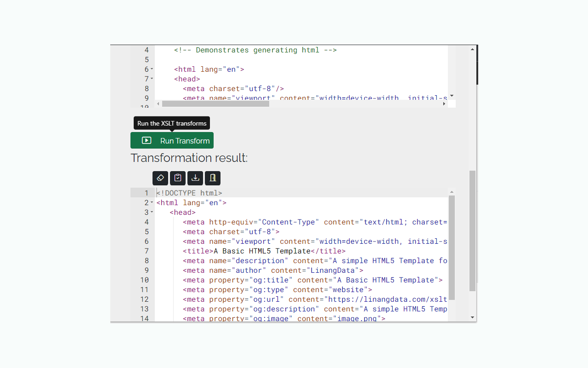Collapse the html element fold at line 6
This screenshot has height=368, width=588.
(x=152, y=69)
